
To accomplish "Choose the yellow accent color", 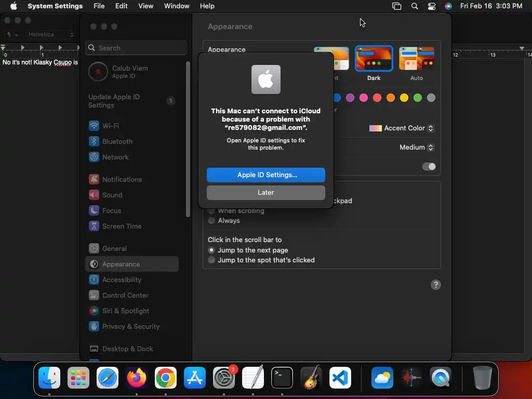I will click(x=404, y=98).
